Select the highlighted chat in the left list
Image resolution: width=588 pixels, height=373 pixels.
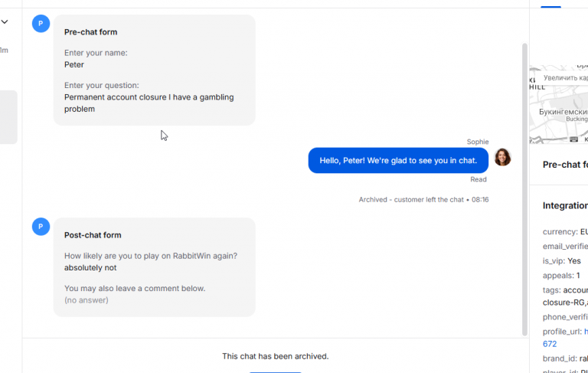pos(8,117)
